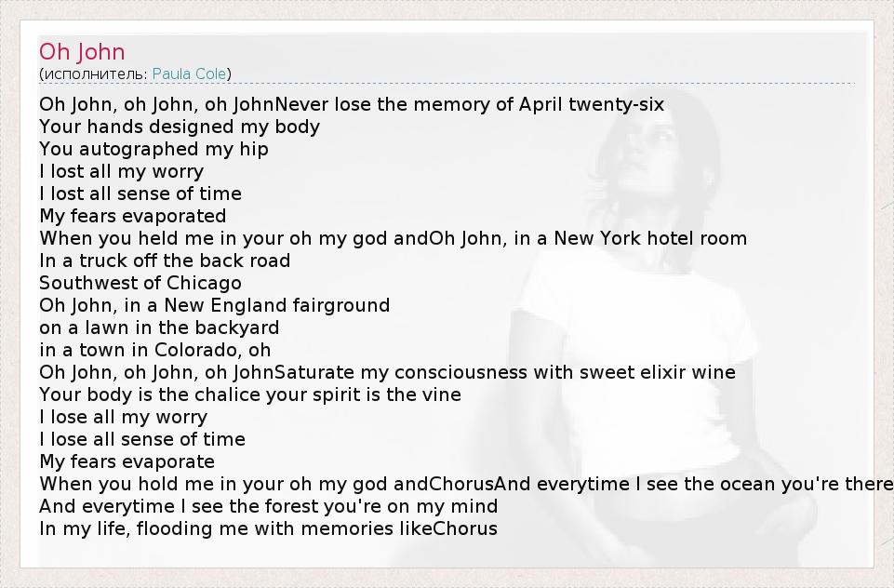Viewport: 894px width, 588px height.
Task: Click the line 'on a lawn in the backyard'
Action: coord(159,327)
